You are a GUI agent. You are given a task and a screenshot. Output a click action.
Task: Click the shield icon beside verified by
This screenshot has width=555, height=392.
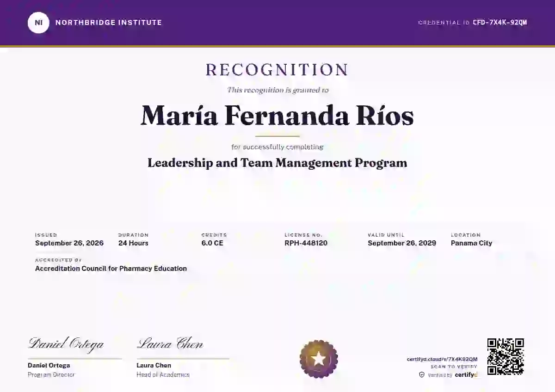422,375
